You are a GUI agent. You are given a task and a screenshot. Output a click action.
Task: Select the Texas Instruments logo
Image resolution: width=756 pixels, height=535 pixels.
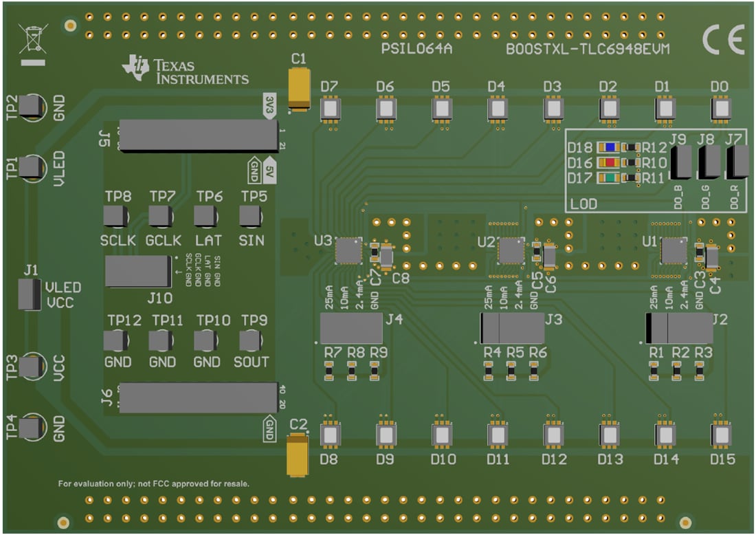tap(184, 70)
